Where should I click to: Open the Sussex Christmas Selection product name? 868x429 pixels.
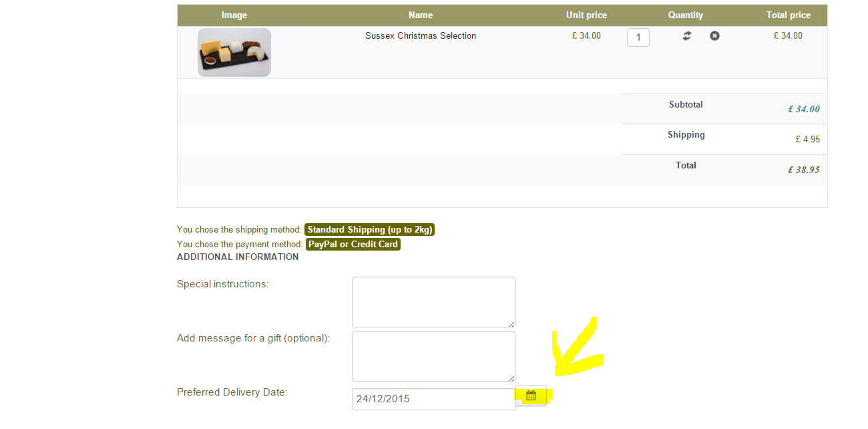tap(421, 36)
